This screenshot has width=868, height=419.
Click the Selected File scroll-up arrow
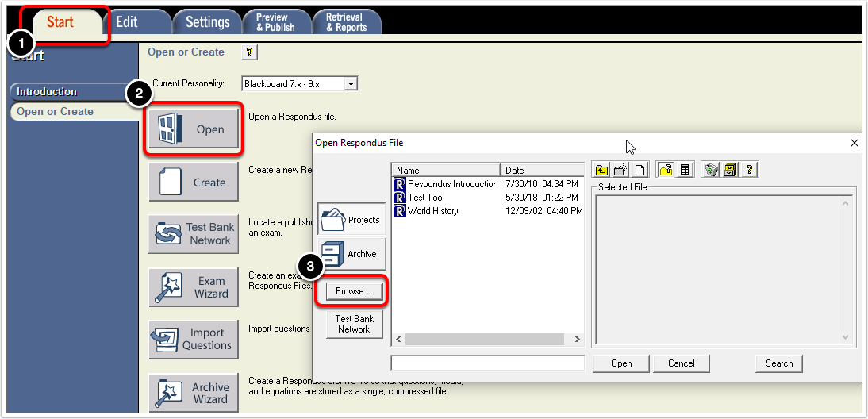click(845, 204)
